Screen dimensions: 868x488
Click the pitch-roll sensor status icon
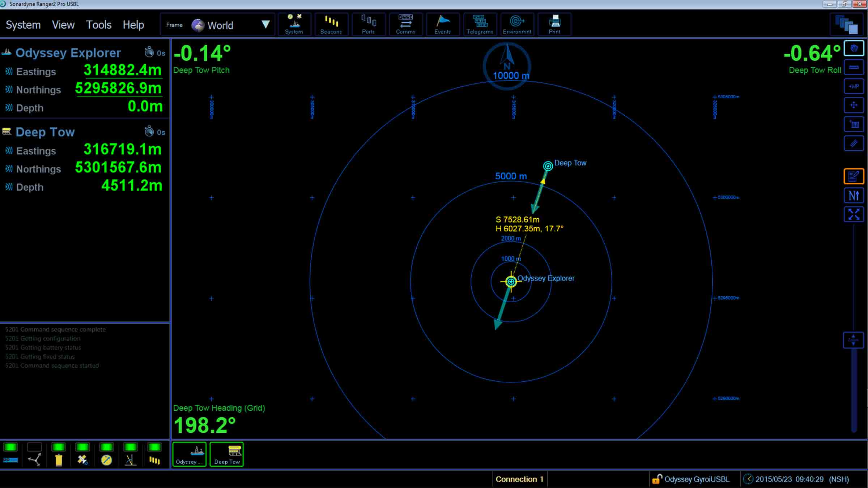pyautogui.click(x=131, y=460)
